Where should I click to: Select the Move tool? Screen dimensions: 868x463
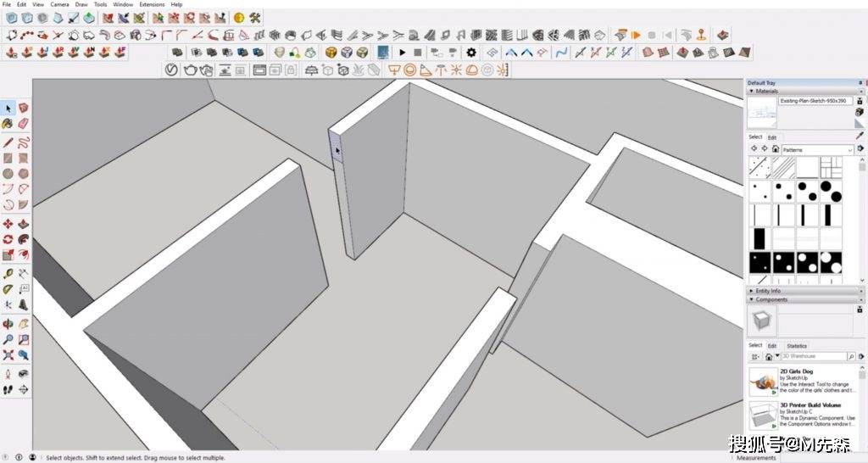coord(8,224)
